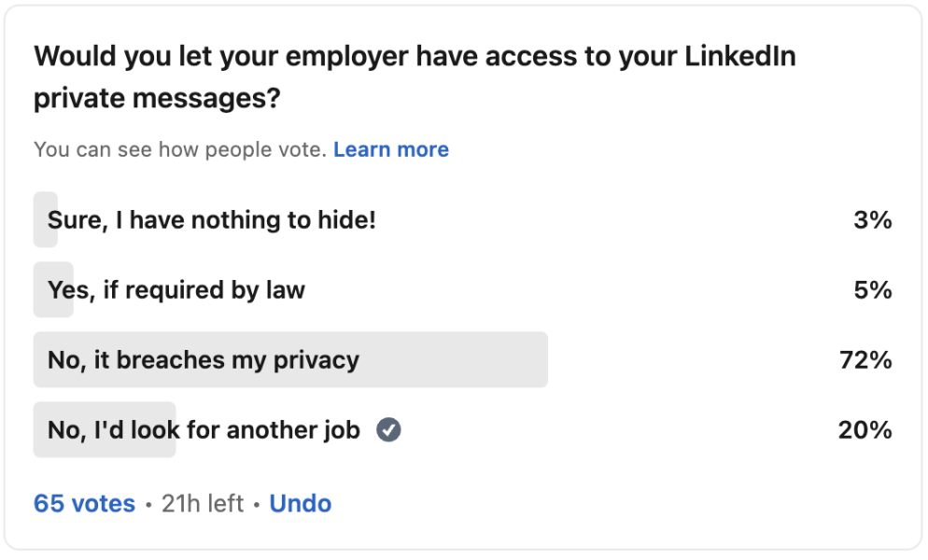Click the short 3% progress bar
The width and height of the screenshot is (928, 560).
46,219
